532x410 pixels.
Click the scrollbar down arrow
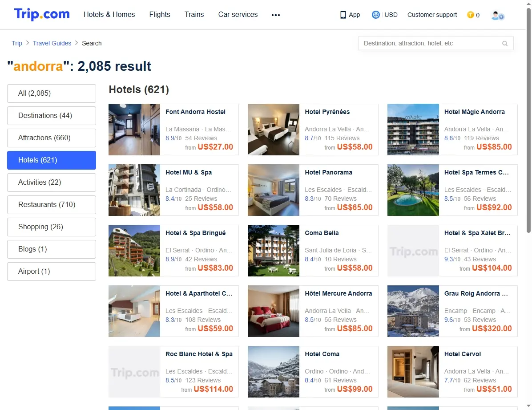[528, 406]
